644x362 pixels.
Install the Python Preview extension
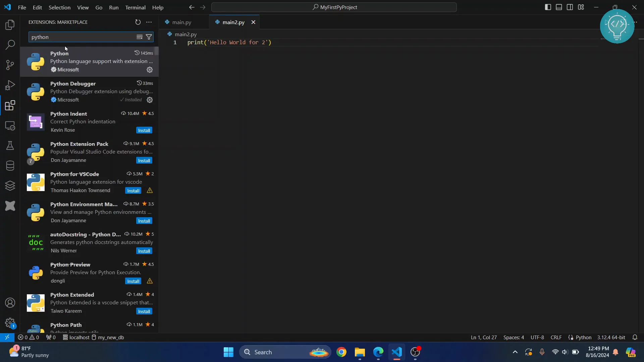click(133, 281)
